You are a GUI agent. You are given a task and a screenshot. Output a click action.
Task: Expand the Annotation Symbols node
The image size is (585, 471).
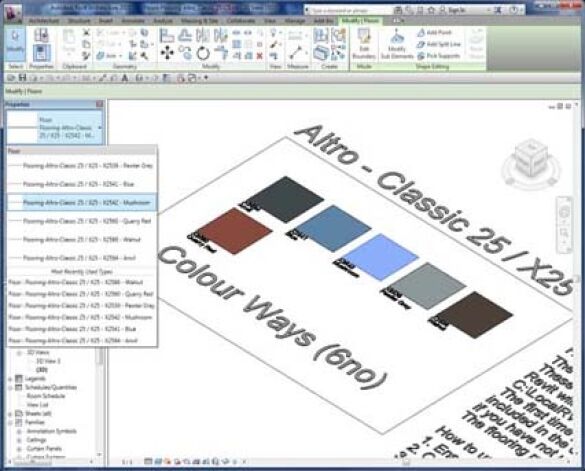pyautogui.click(x=19, y=431)
